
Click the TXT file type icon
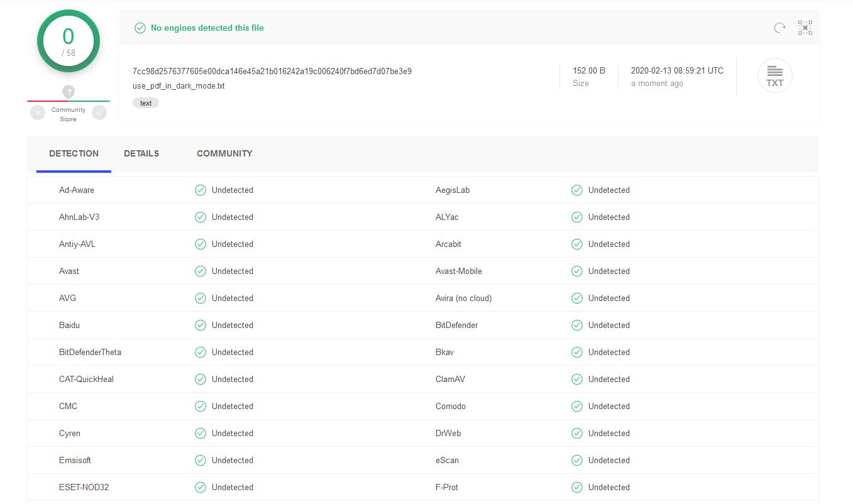pos(774,76)
